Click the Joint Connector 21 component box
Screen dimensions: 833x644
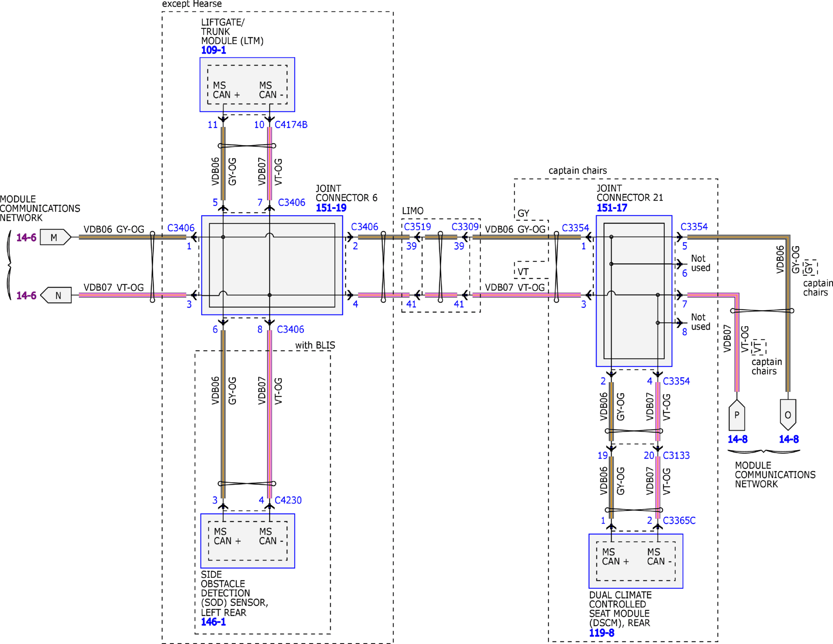(634, 291)
